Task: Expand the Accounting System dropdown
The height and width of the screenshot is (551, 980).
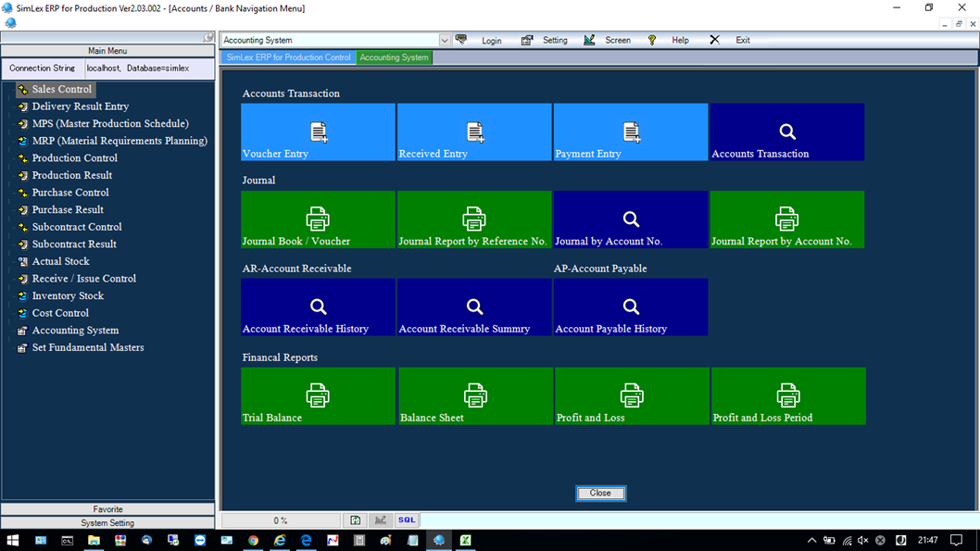Action: pos(445,40)
